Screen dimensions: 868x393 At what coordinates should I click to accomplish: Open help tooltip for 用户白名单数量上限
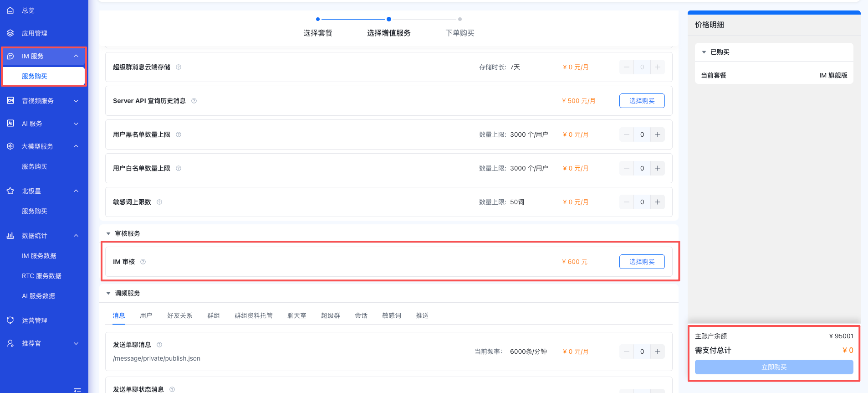pyautogui.click(x=179, y=168)
